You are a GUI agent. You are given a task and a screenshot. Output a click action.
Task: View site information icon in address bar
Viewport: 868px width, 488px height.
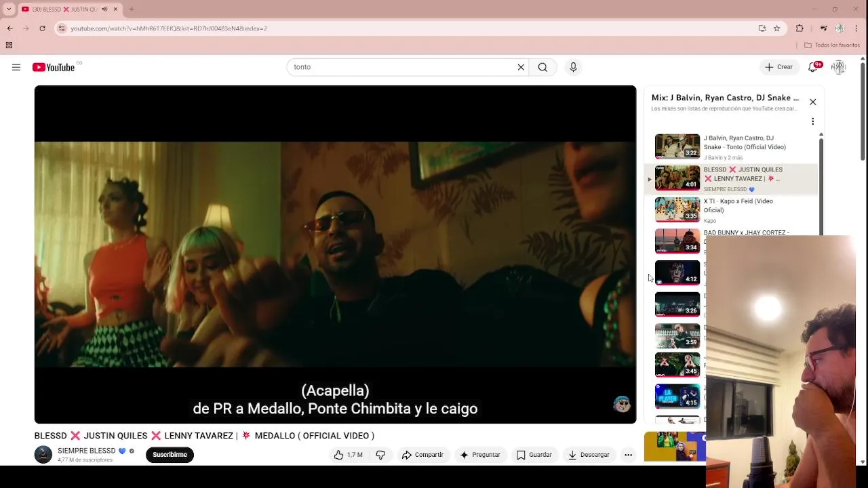(62, 28)
